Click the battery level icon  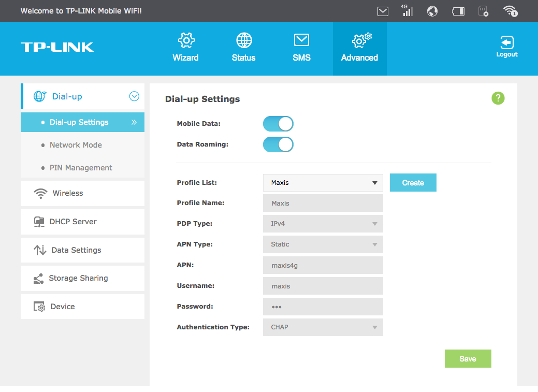click(458, 11)
